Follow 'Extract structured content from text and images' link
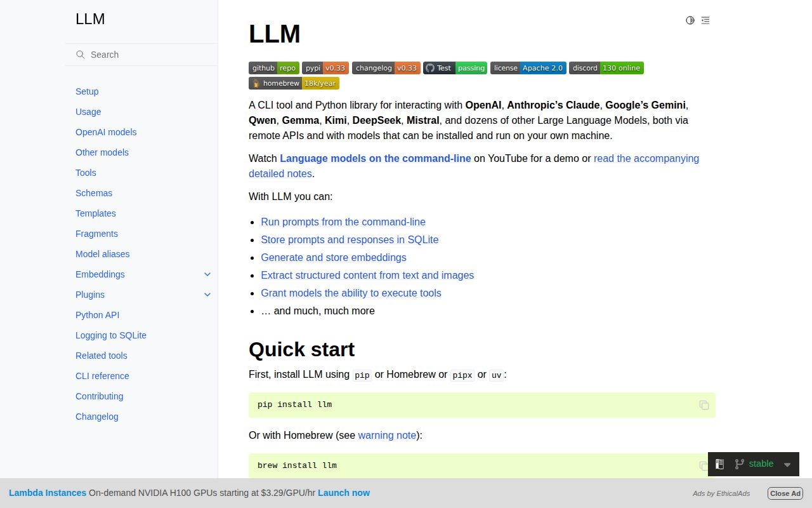812x508 pixels. click(367, 276)
